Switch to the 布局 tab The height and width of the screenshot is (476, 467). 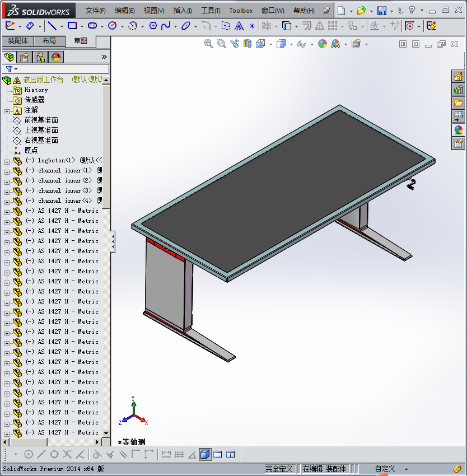pyautogui.click(x=49, y=41)
